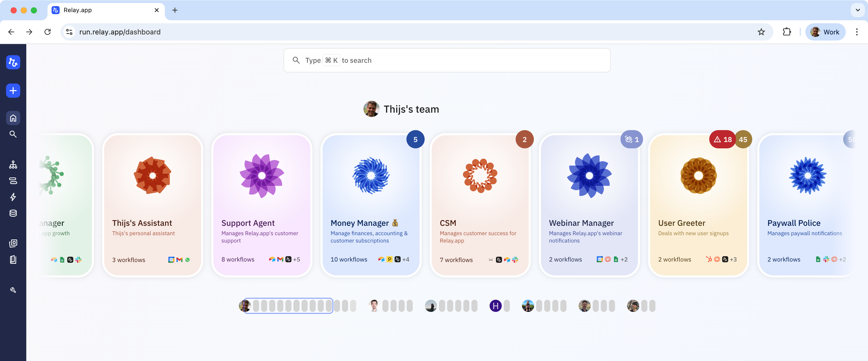Image resolution: width=868 pixels, height=361 pixels.
Task: Select the purple H teammate avatar
Action: click(x=495, y=306)
